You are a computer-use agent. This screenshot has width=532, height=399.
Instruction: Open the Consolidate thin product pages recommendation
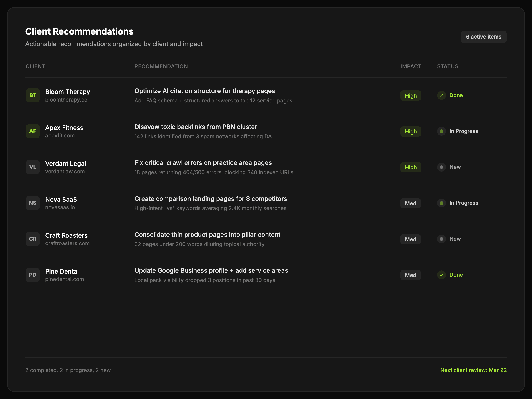[207, 235]
